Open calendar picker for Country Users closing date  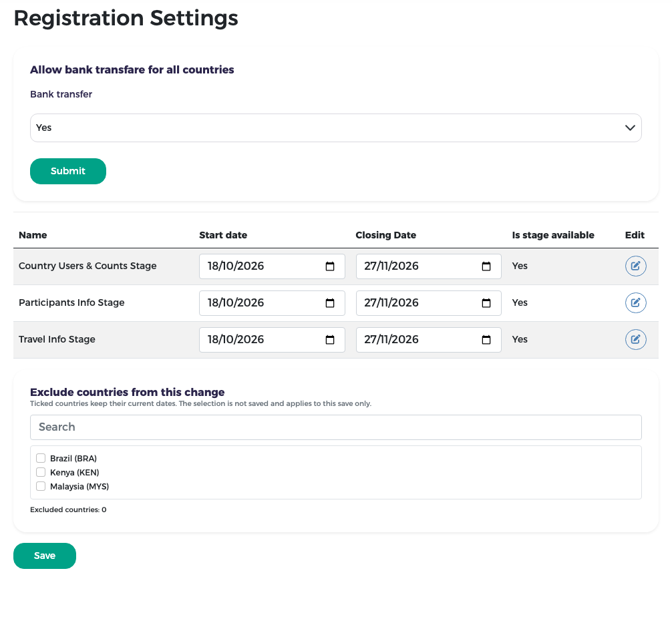tap(486, 266)
